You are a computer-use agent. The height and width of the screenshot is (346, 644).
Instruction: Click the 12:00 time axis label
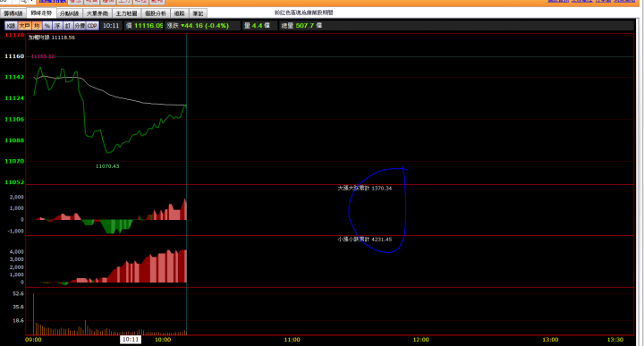(421, 340)
